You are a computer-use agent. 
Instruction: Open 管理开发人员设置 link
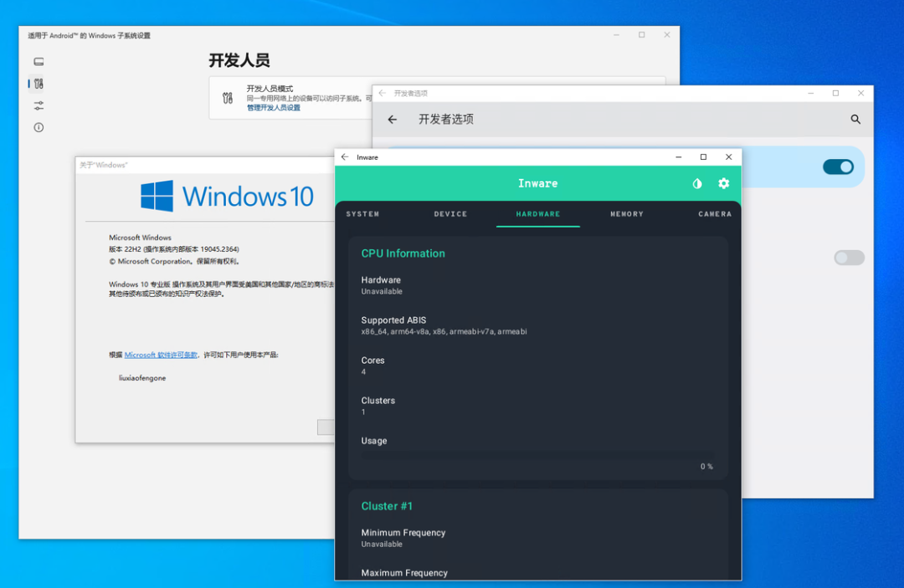[274, 108]
